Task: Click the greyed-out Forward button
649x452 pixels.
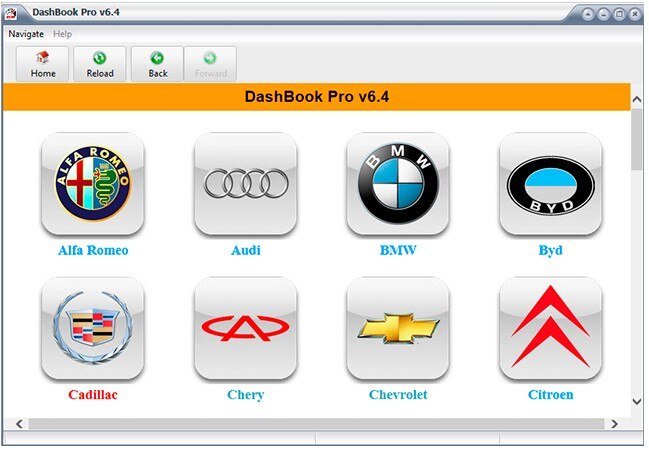Action: click(x=210, y=64)
